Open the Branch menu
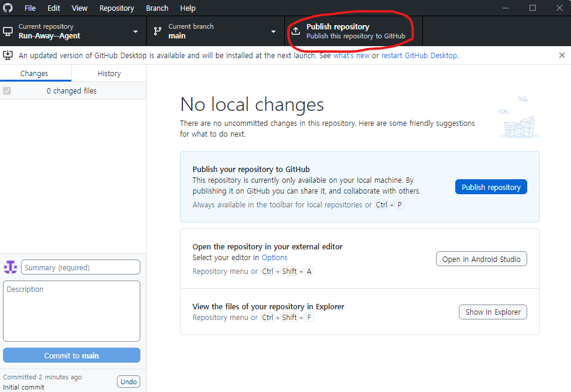Viewport: 571px width, 392px height. pos(157,8)
